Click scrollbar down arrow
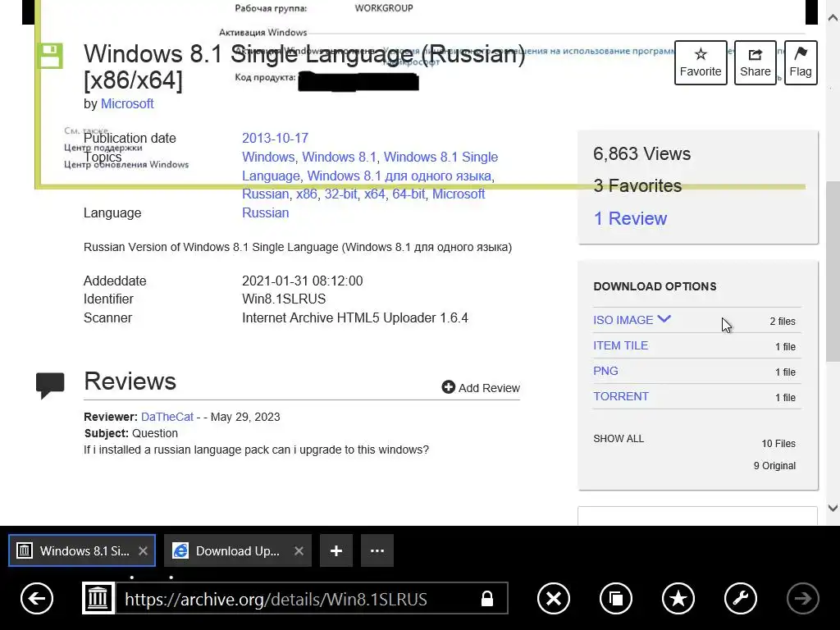 tap(833, 508)
